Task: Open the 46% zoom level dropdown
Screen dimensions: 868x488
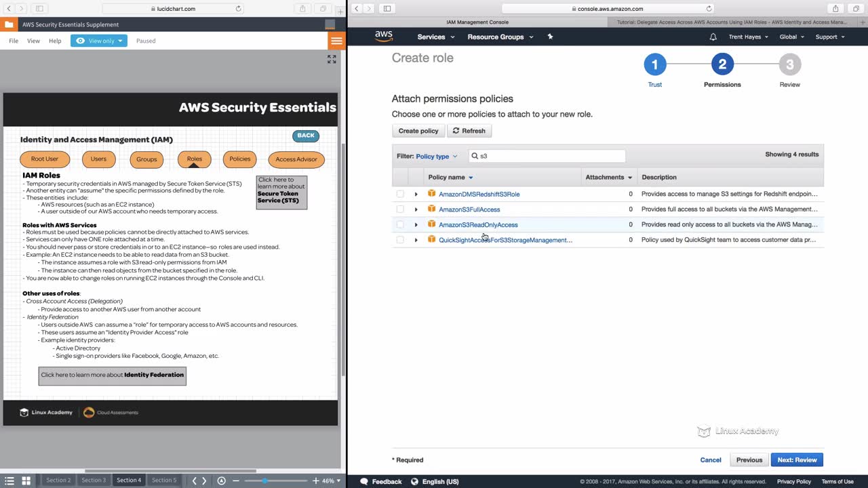Action: click(x=330, y=481)
